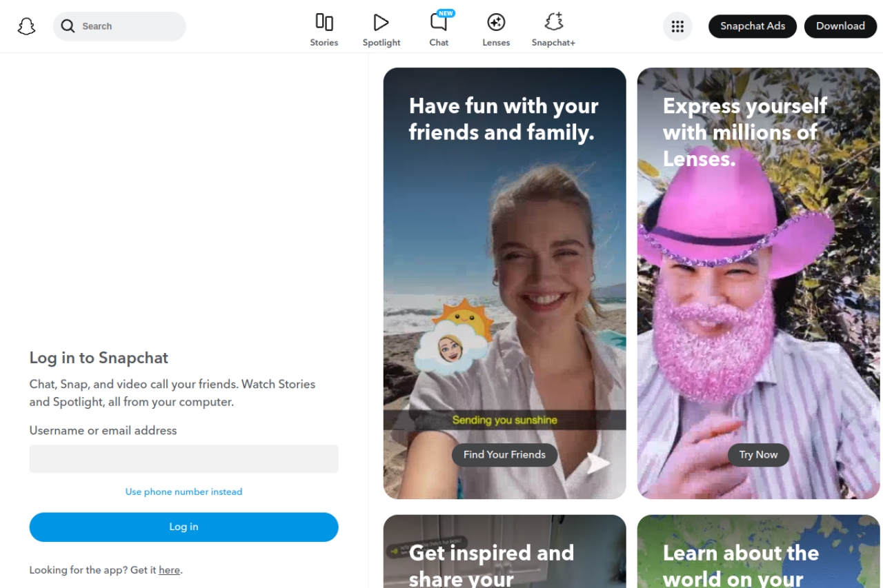883x588 pixels.
Task: Click the Download button
Action: [840, 26]
